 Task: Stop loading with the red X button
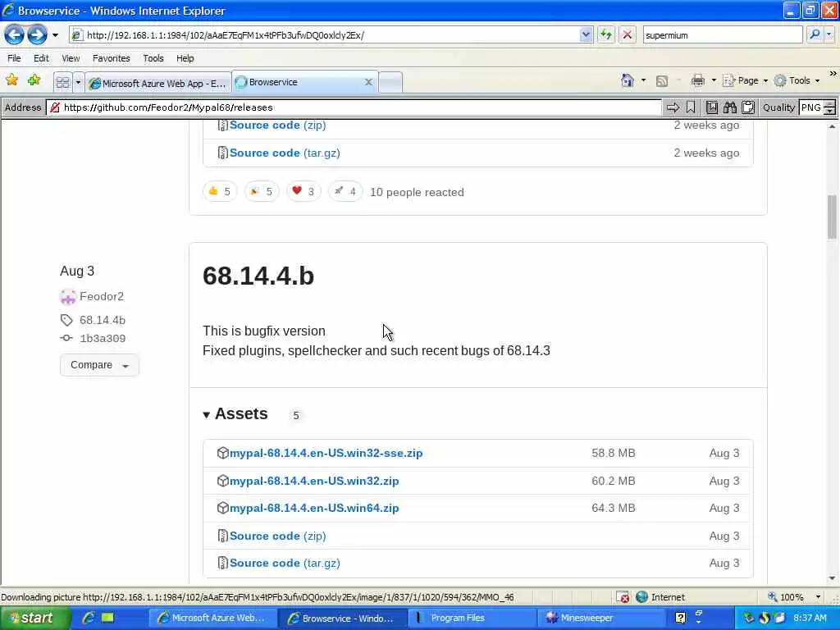628,34
